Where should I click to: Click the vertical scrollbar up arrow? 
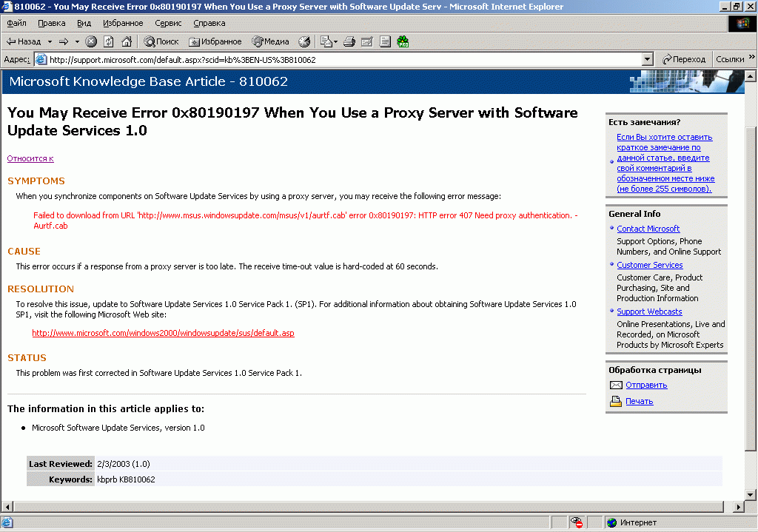tap(750, 76)
